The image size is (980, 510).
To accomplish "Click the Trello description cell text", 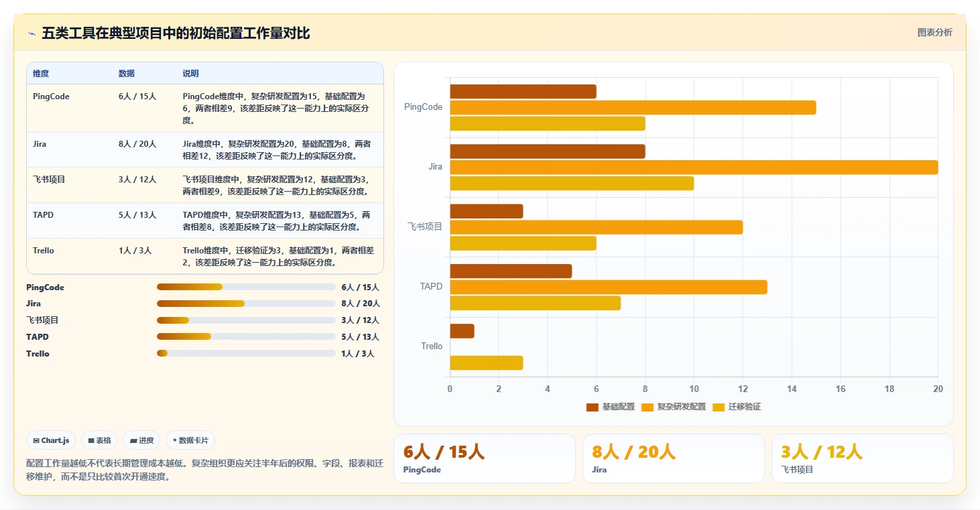I will coord(278,257).
